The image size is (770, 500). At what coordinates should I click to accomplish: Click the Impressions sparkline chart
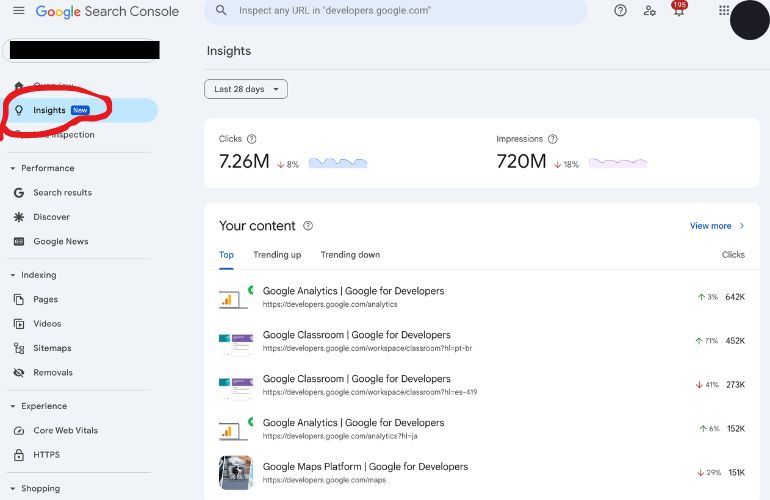(618, 163)
